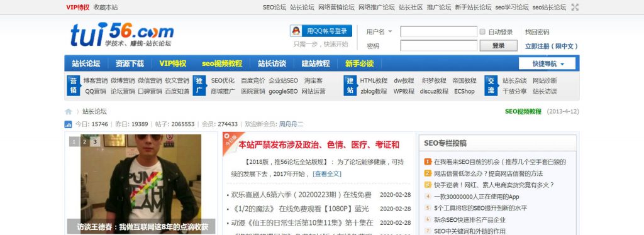Open the 百度竞价 subcategory link
Image resolution: width=644 pixels, height=235 pixels.
(x=253, y=80)
